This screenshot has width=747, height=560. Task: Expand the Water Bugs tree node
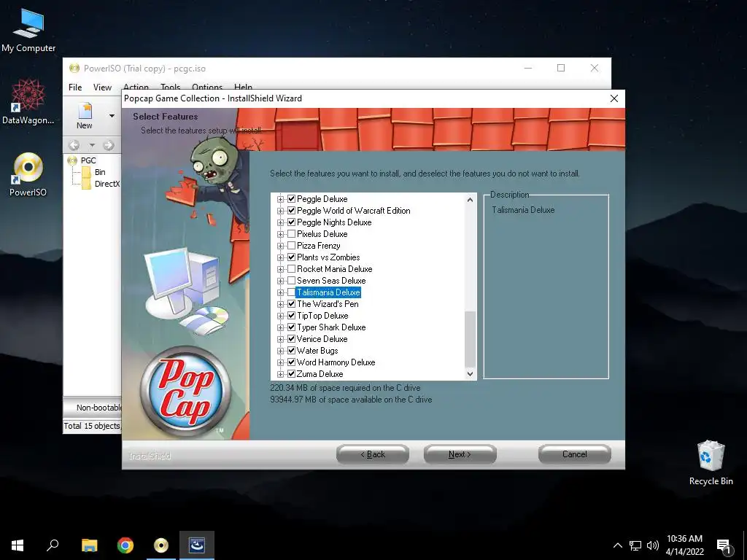pos(281,351)
